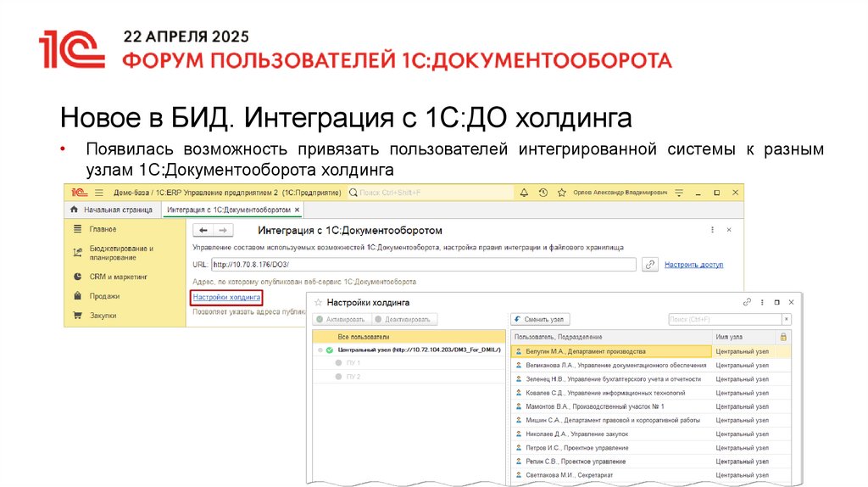This screenshot has height=487, width=868.
Task: Open the Настройки холдинга link
Action: (x=226, y=298)
